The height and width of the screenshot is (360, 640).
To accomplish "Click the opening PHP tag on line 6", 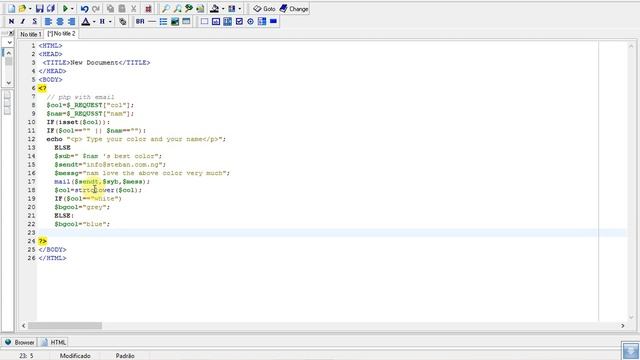I will pyautogui.click(x=42, y=88).
